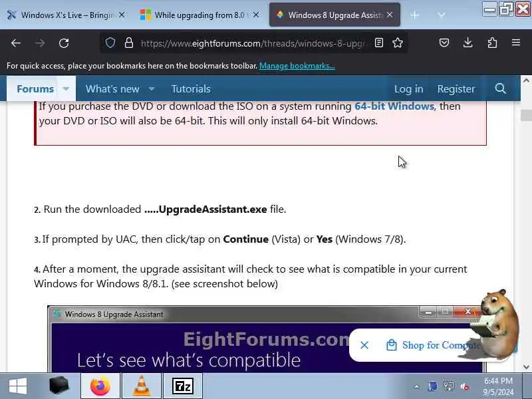
Task: Click the page scrollbar up arrow
Action: 526,80
